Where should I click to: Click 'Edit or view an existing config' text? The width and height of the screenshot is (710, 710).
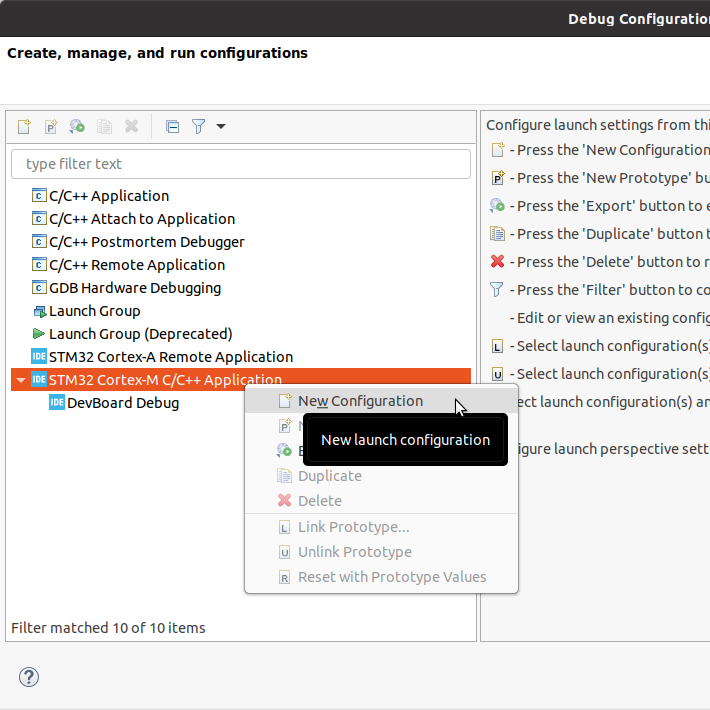click(609, 318)
